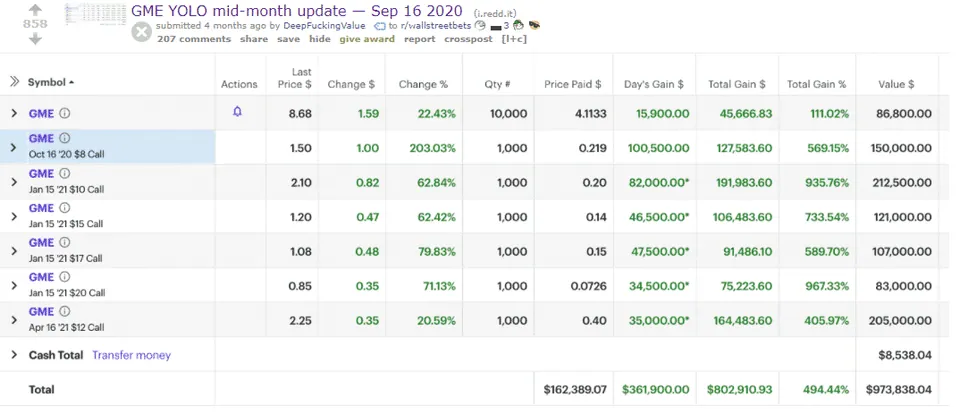Expand the Jan 15 '21 $15 Call row
Image resolution: width=960 pixels, height=414 pixels.
coord(13,217)
